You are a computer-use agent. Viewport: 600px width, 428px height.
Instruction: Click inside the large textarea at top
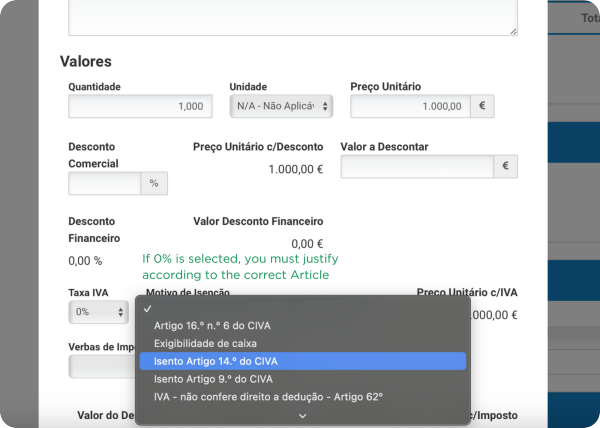click(292, 17)
